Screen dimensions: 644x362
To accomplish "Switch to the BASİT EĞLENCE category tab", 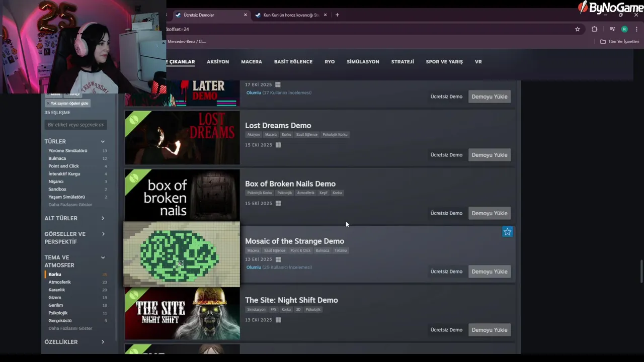I will coord(293,62).
